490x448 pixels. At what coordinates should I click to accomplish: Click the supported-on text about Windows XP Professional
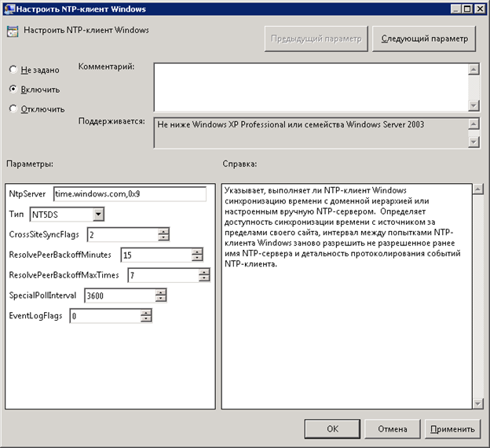(291, 124)
